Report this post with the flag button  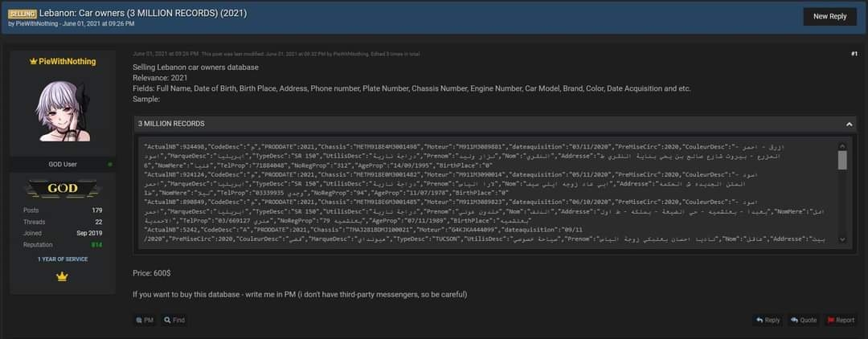pyautogui.click(x=841, y=320)
